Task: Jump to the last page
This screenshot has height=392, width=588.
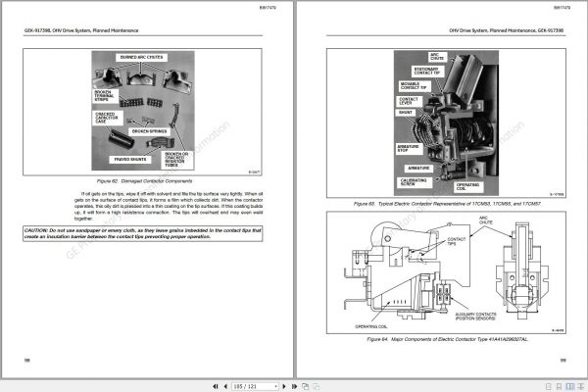Action: coord(294,386)
